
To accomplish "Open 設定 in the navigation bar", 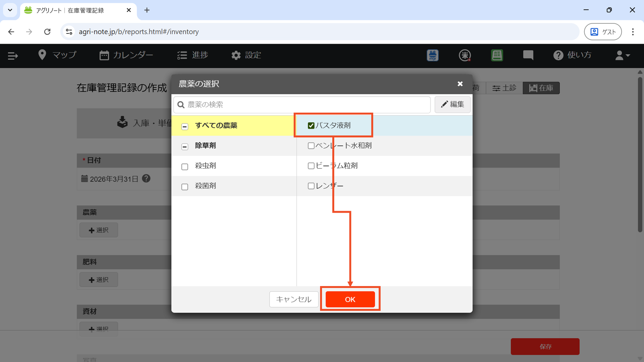I will [246, 55].
